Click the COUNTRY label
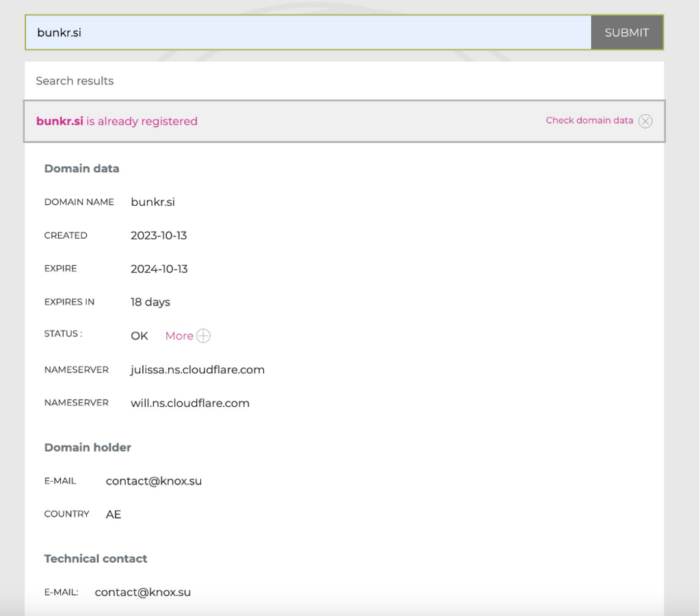 click(66, 513)
